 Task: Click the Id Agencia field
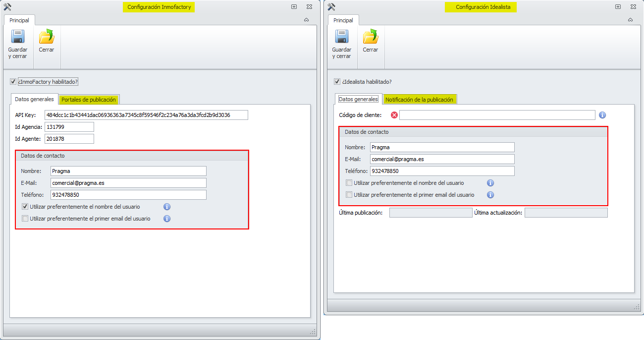tap(69, 127)
